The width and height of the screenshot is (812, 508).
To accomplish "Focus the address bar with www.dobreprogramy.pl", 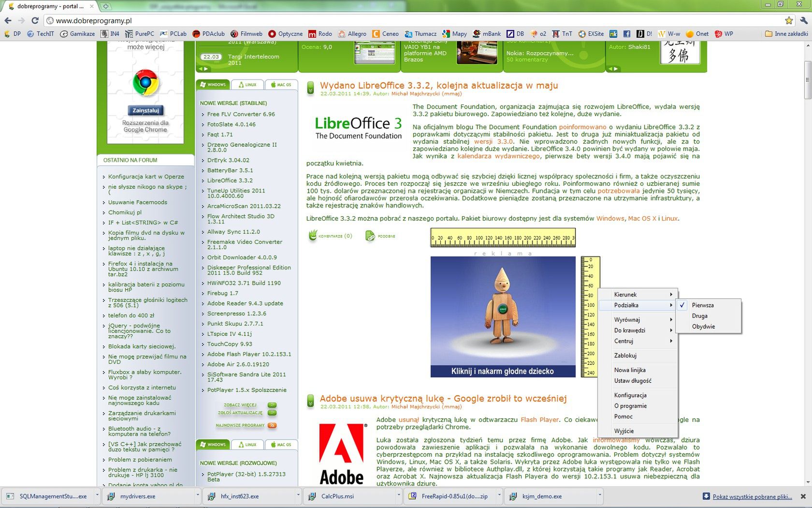I will [416, 20].
